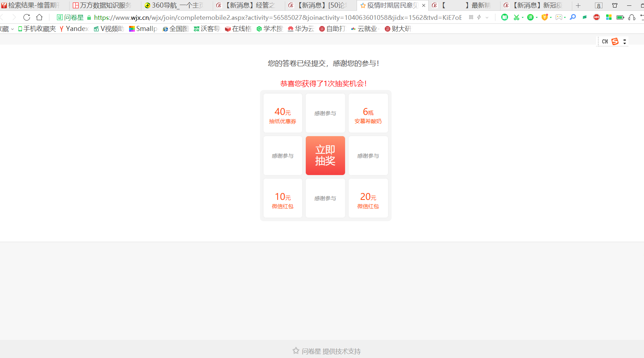Open the 华为云 bookmark
Screen dimensions: 644x358
301,29
